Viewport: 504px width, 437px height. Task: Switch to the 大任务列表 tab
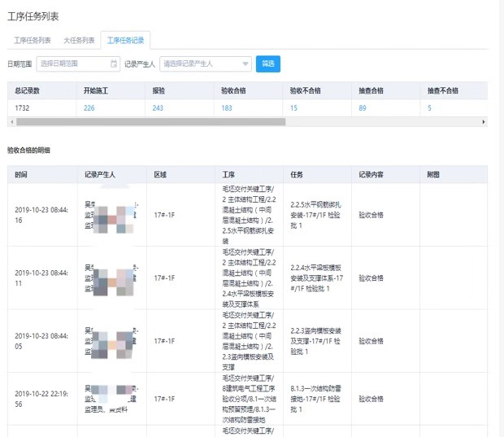79,40
